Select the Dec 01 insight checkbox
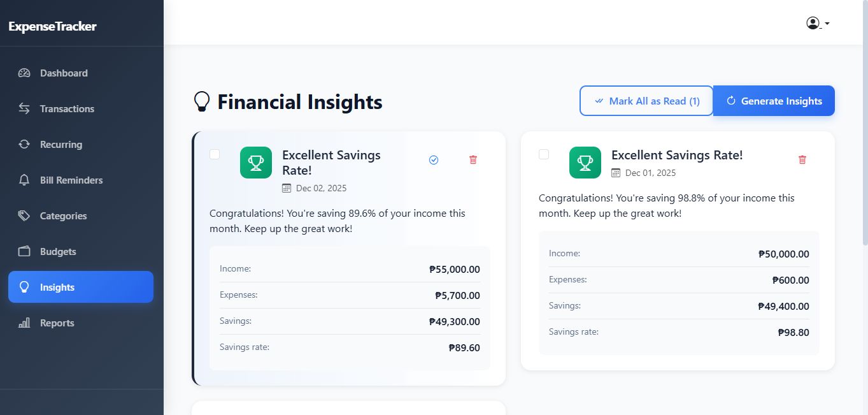868x415 pixels. (544, 154)
